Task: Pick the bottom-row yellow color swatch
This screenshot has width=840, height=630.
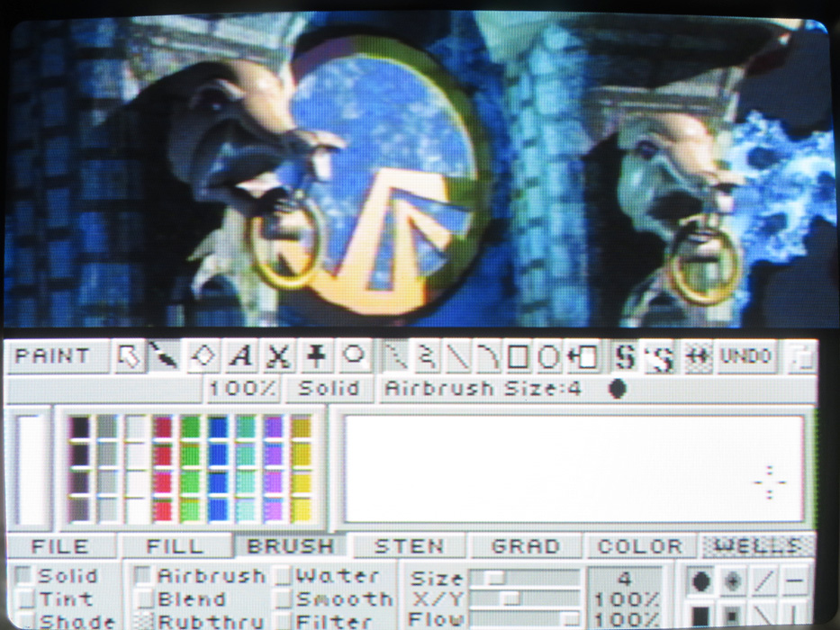Action: pos(302,509)
